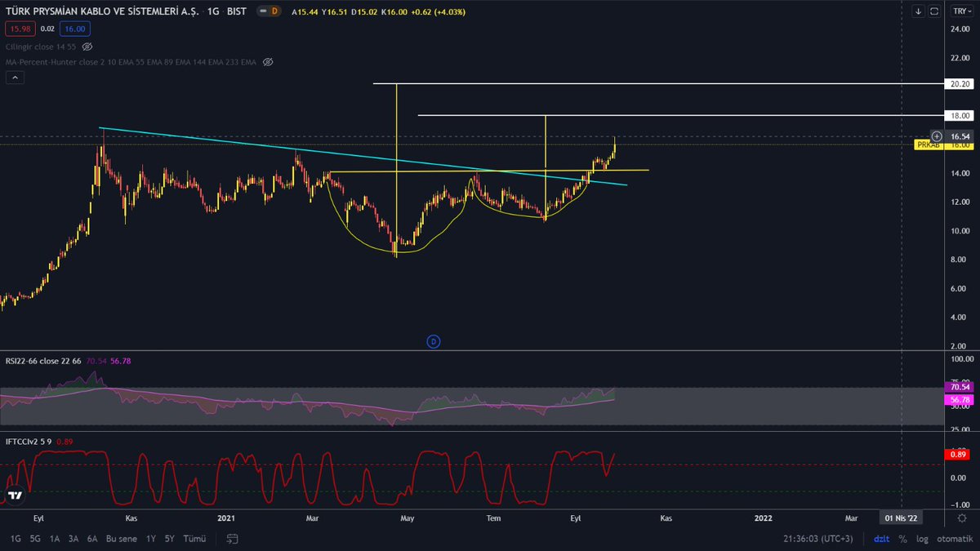The height and width of the screenshot is (551, 980).
Task: Select the 5Y time range
Action: click(x=169, y=539)
